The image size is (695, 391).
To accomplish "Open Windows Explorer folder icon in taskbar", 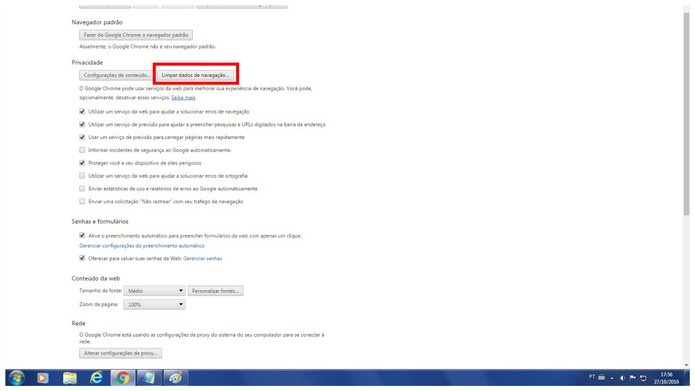I will (x=70, y=378).
